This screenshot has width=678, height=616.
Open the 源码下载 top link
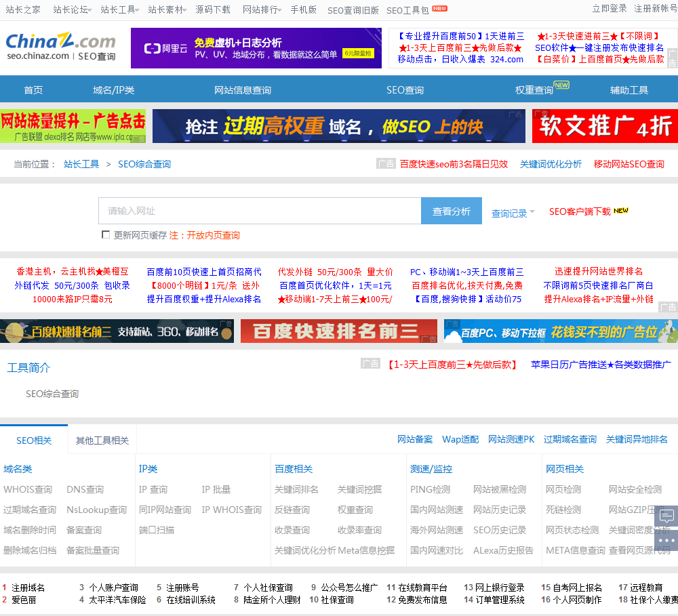point(213,9)
